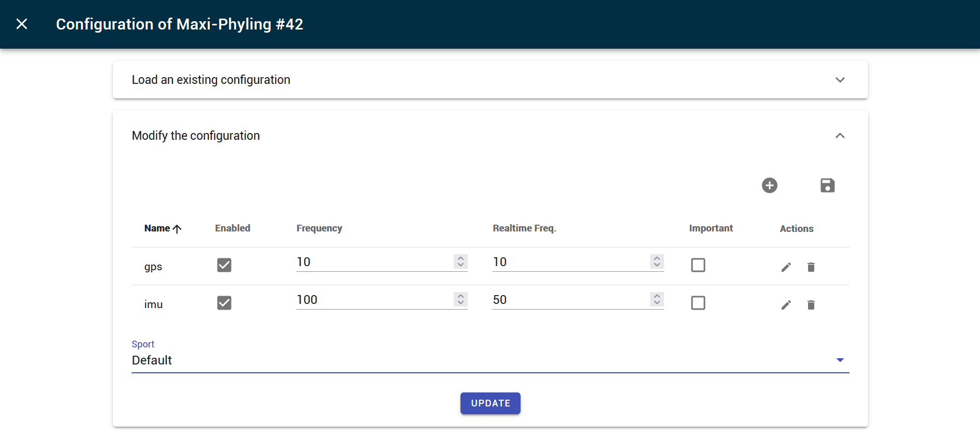
Task: Delete the imu row with the trash icon
Action: click(x=811, y=305)
